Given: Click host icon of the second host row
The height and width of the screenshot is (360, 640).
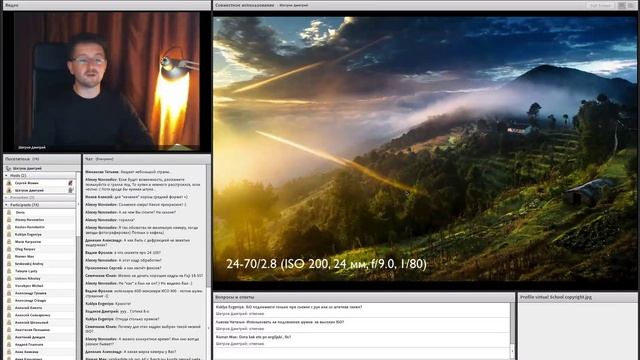Looking at the screenshot, I should [x=9, y=190].
